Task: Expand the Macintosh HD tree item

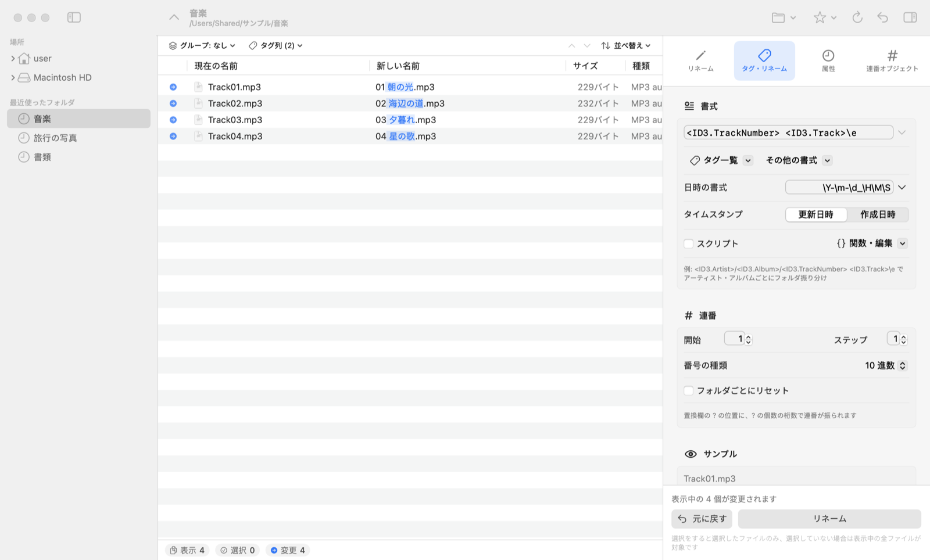Action: [x=13, y=77]
